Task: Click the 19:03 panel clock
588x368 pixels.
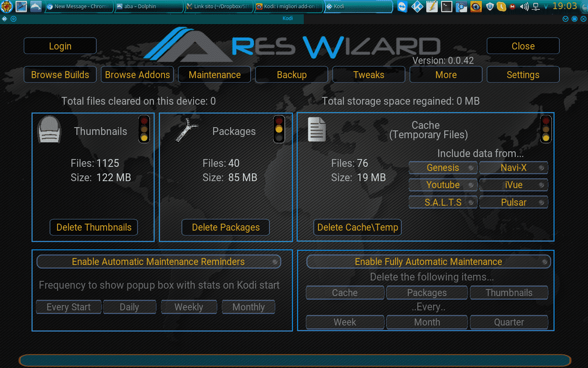Action: (x=565, y=6)
